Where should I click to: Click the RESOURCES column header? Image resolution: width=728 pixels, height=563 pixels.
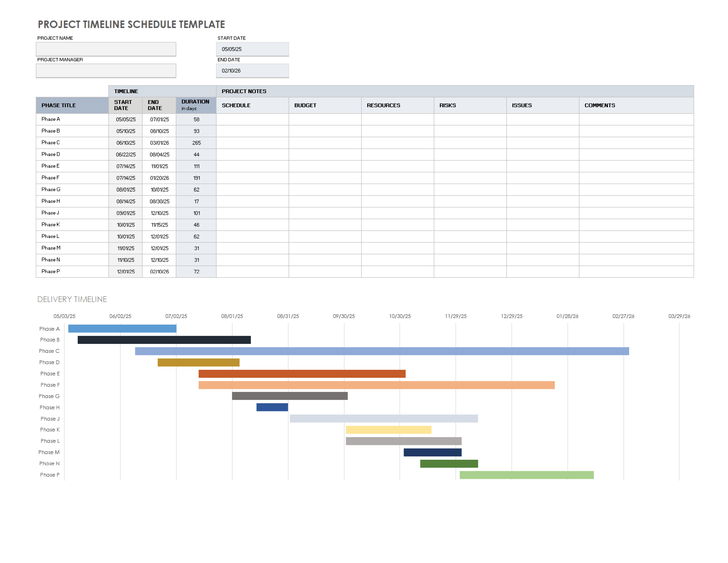click(x=398, y=105)
